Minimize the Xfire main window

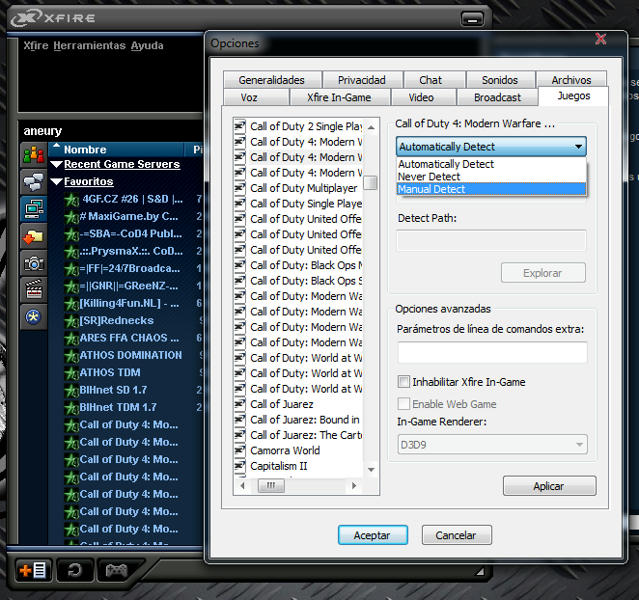click(472, 19)
